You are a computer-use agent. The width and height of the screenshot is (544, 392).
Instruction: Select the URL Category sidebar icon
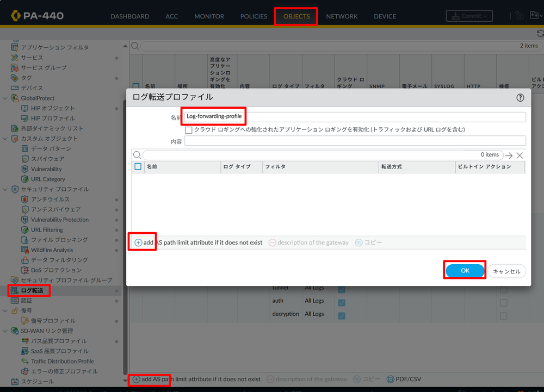click(x=24, y=179)
